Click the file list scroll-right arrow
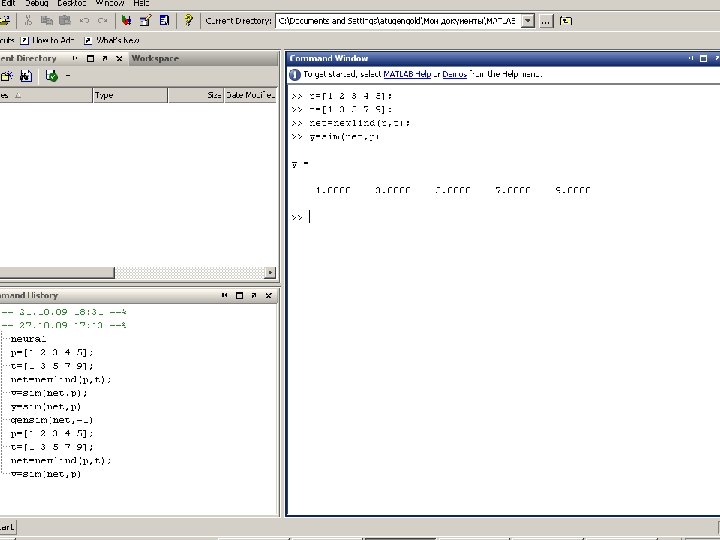 [x=270, y=273]
